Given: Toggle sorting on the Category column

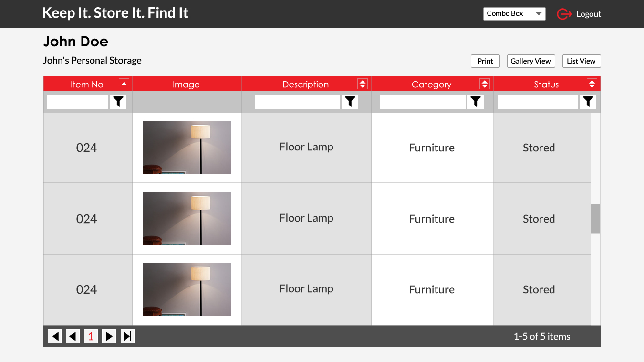Looking at the screenshot, I should (x=485, y=84).
